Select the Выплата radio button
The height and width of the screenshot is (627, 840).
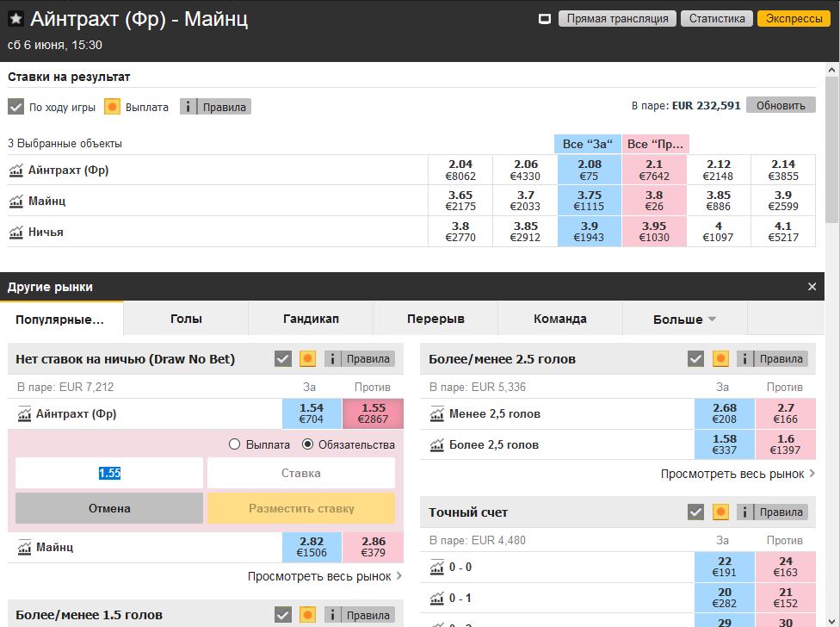pyautogui.click(x=234, y=444)
